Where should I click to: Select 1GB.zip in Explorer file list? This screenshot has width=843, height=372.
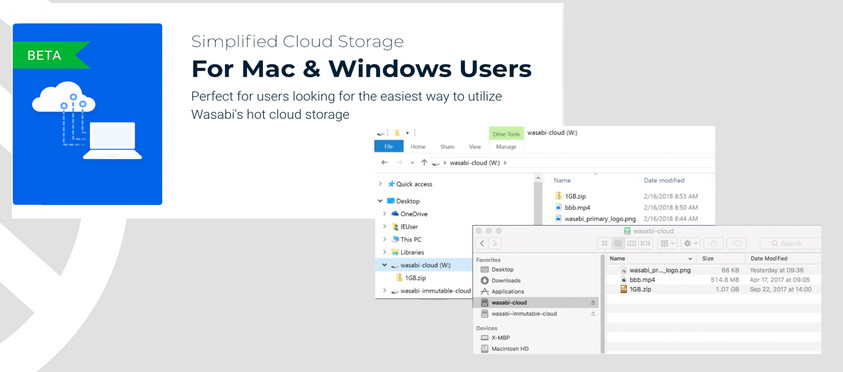tap(575, 196)
